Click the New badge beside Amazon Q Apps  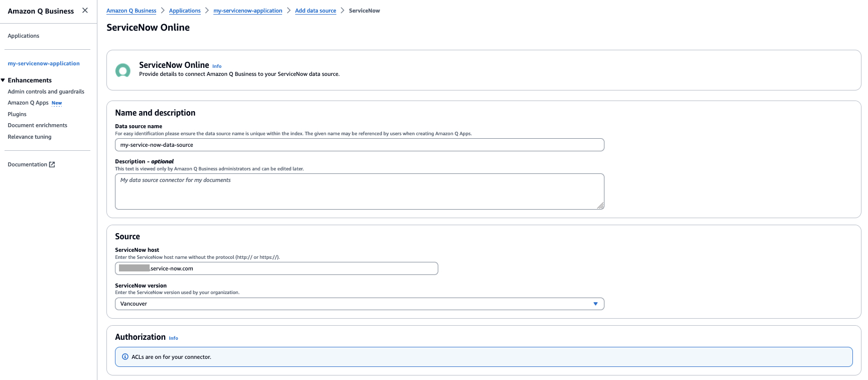(x=57, y=103)
